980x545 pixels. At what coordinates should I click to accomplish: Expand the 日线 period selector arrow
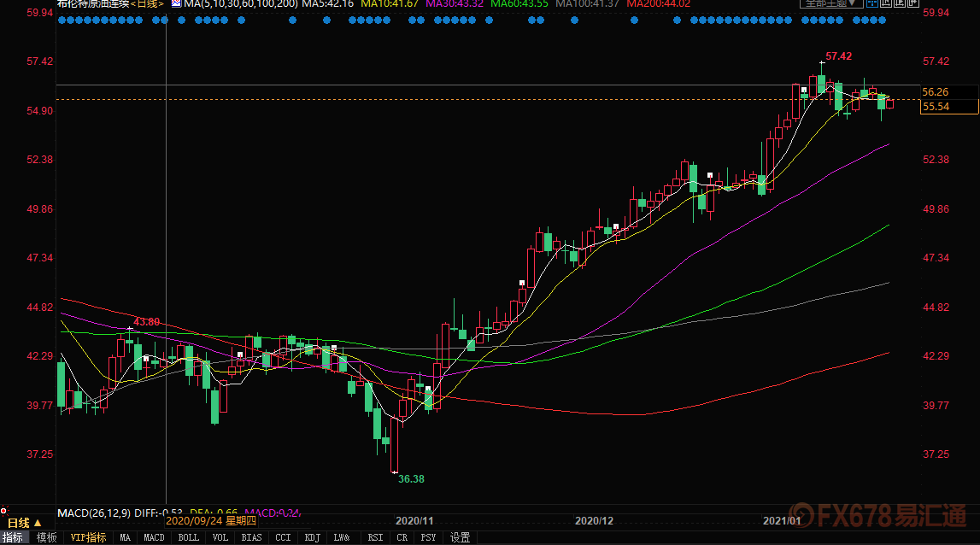[37, 522]
